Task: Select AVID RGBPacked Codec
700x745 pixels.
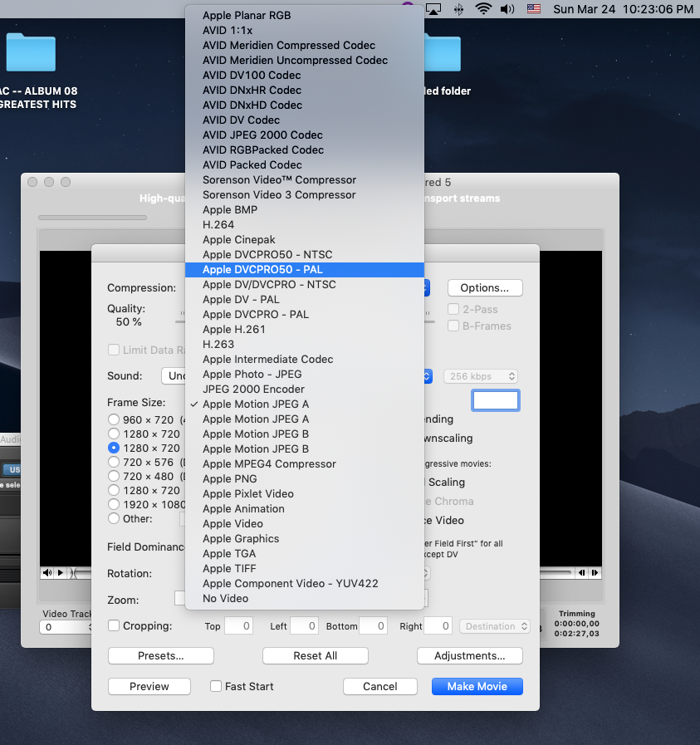Action: (x=305, y=150)
